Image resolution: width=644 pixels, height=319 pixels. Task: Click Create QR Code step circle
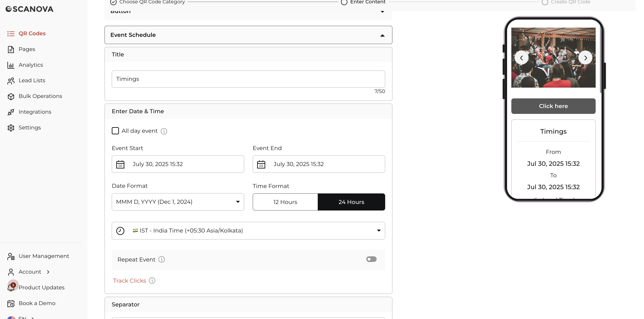[x=545, y=2]
